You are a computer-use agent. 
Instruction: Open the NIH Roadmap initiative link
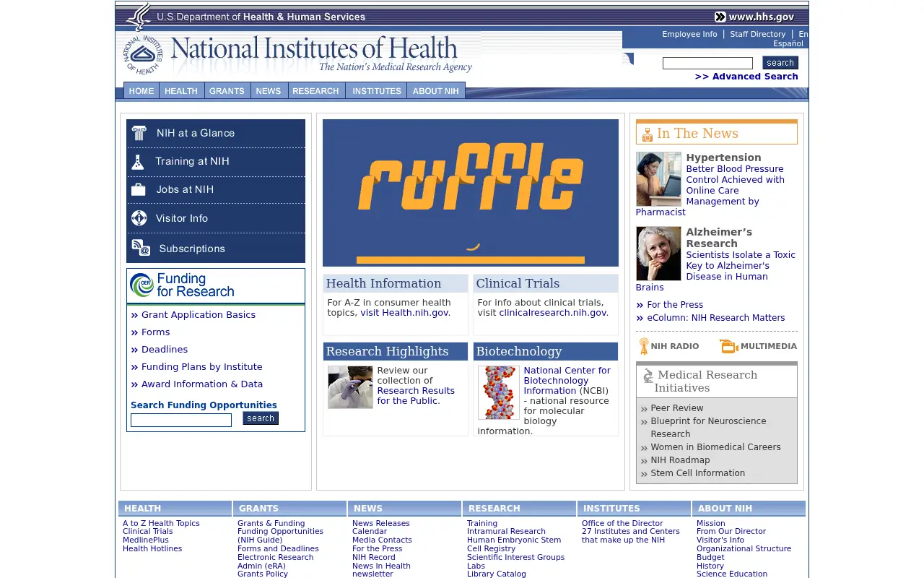(680, 460)
